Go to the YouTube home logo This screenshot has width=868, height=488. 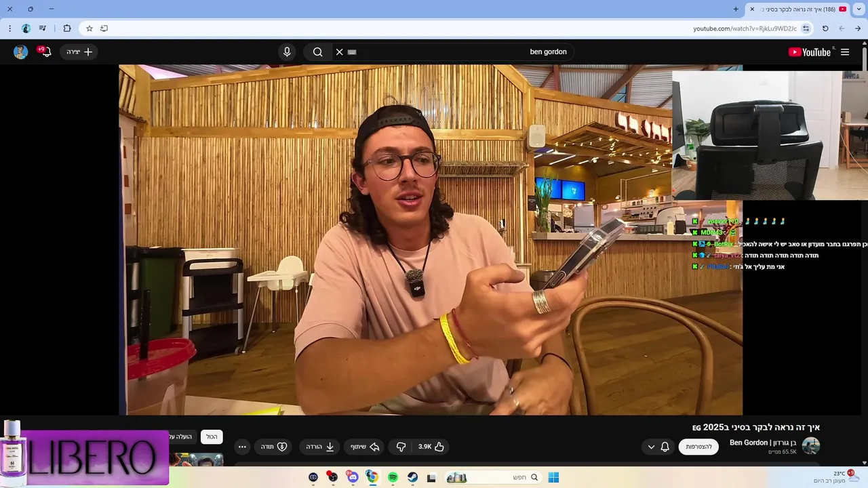(810, 52)
